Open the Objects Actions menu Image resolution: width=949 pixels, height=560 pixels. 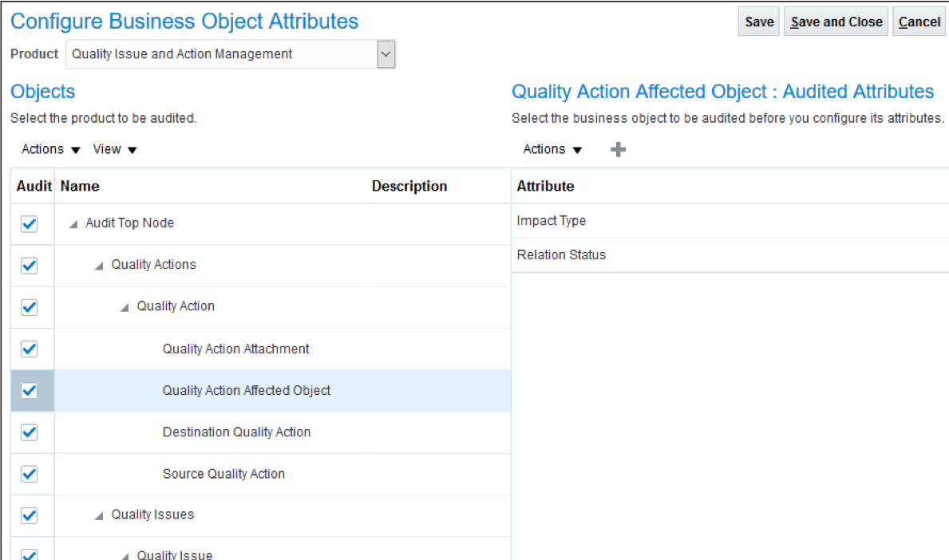pyautogui.click(x=51, y=149)
